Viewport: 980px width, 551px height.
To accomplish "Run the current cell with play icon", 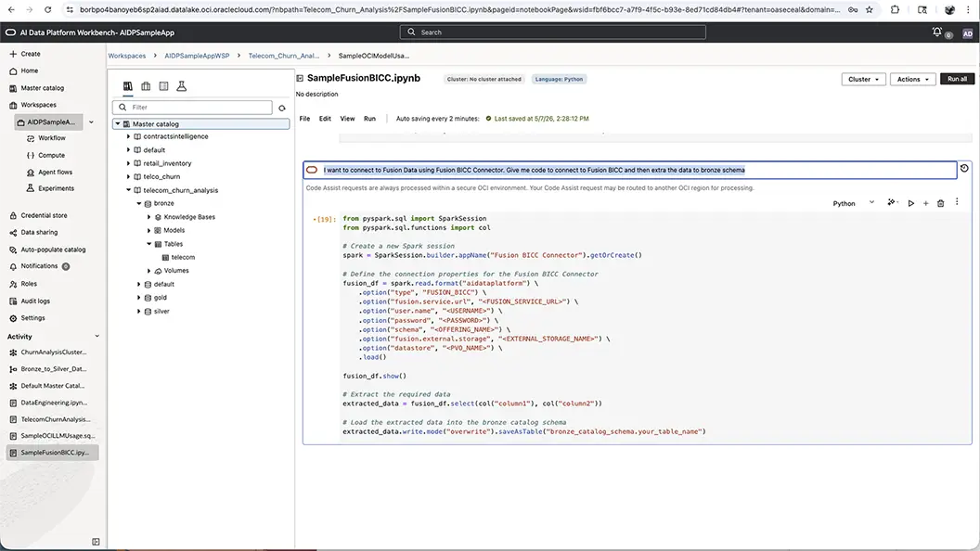I will 910,203.
